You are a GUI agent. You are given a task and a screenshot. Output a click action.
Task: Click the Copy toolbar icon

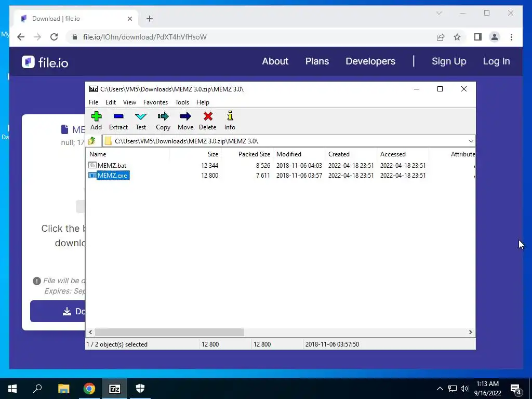(163, 117)
